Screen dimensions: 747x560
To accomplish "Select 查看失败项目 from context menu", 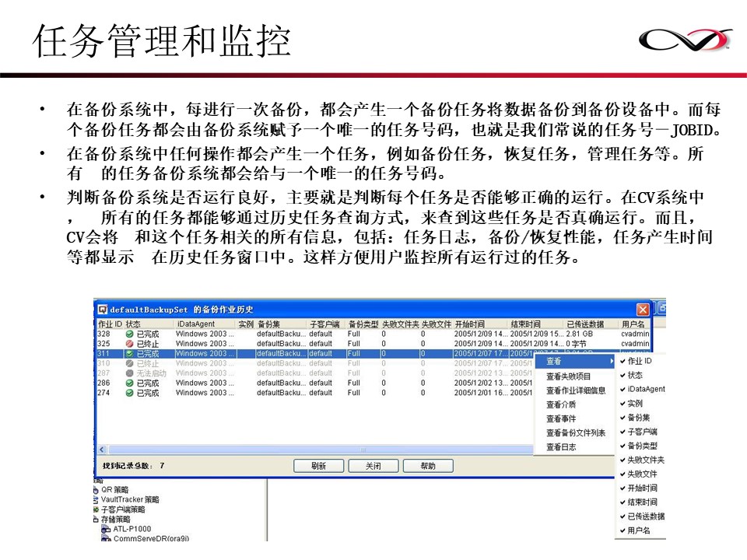I will click(x=568, y=376).
